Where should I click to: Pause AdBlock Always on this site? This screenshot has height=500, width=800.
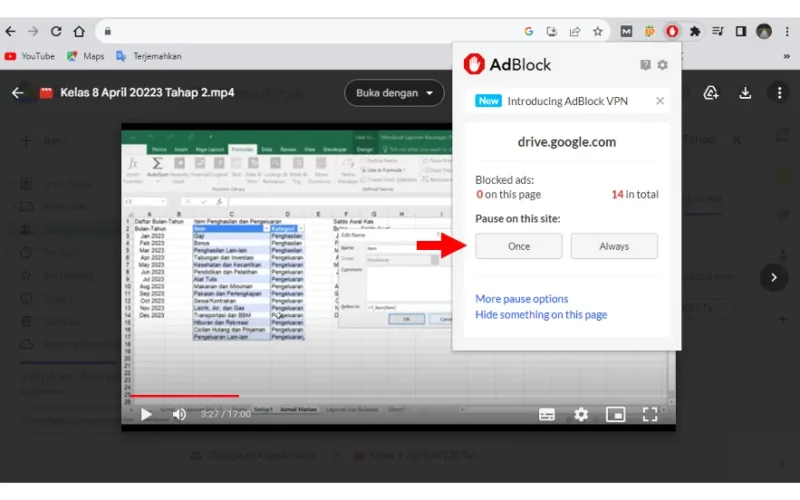coord(614,246)
